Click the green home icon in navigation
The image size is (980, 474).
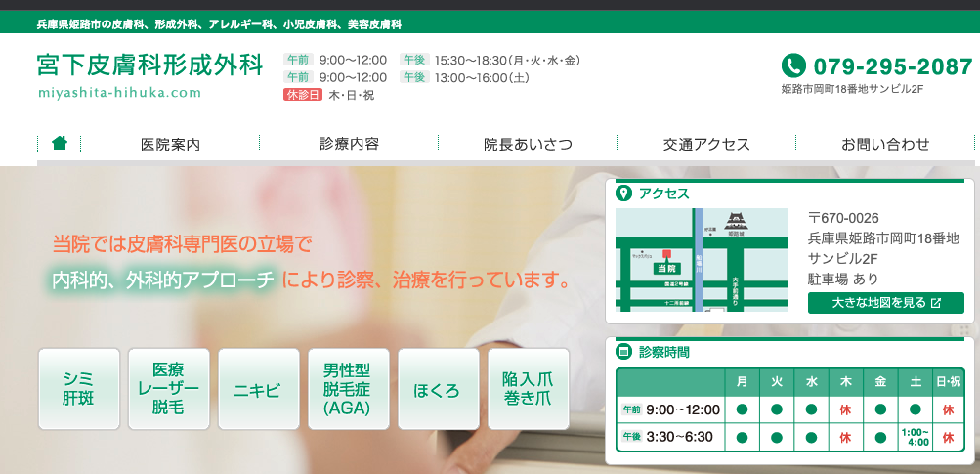(x=60, y=144)
